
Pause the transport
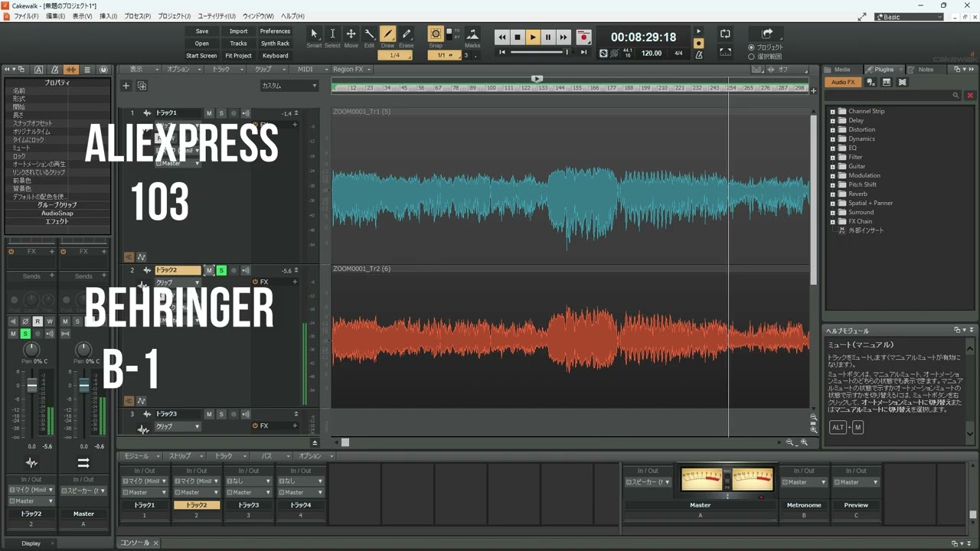548,37
